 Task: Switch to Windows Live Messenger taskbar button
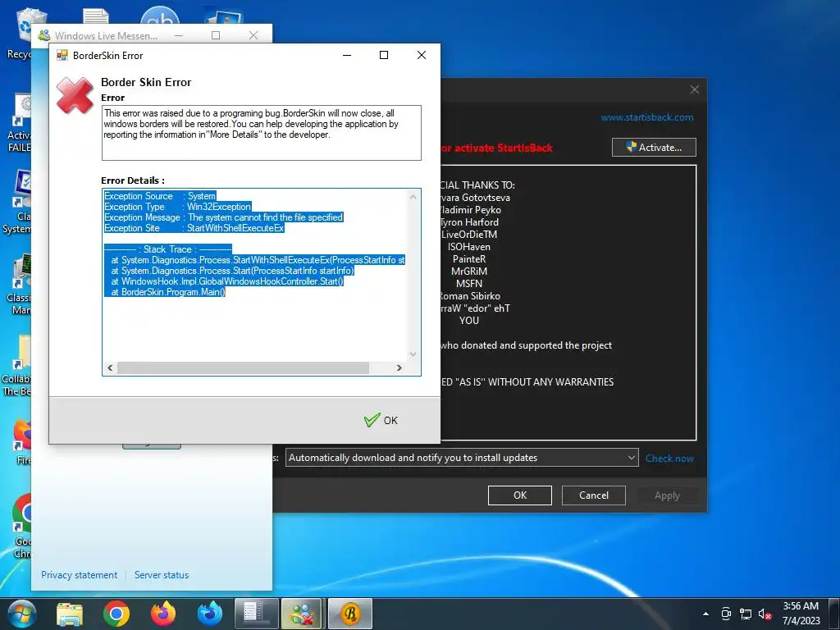pos(304,614)
